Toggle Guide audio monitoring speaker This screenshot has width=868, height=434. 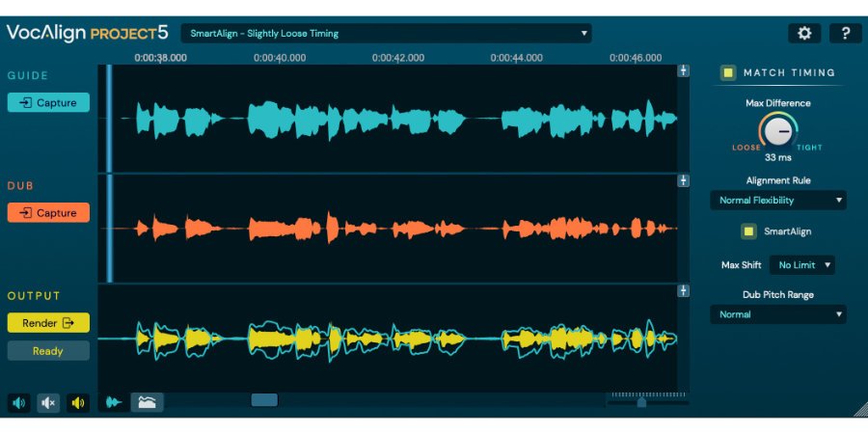[x=19, y=403]
